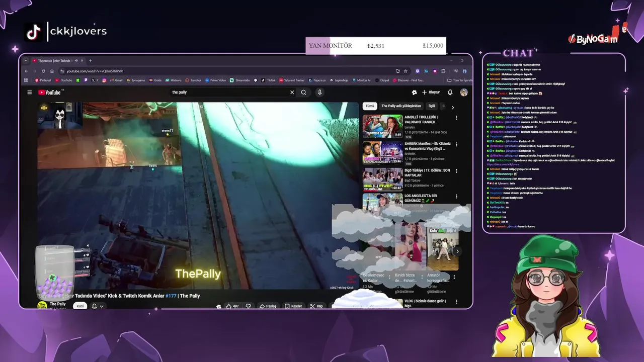The height and width of the screenshot is (362, 644).
Task: Click the browser home icon
Action: [x=52, y=71]
